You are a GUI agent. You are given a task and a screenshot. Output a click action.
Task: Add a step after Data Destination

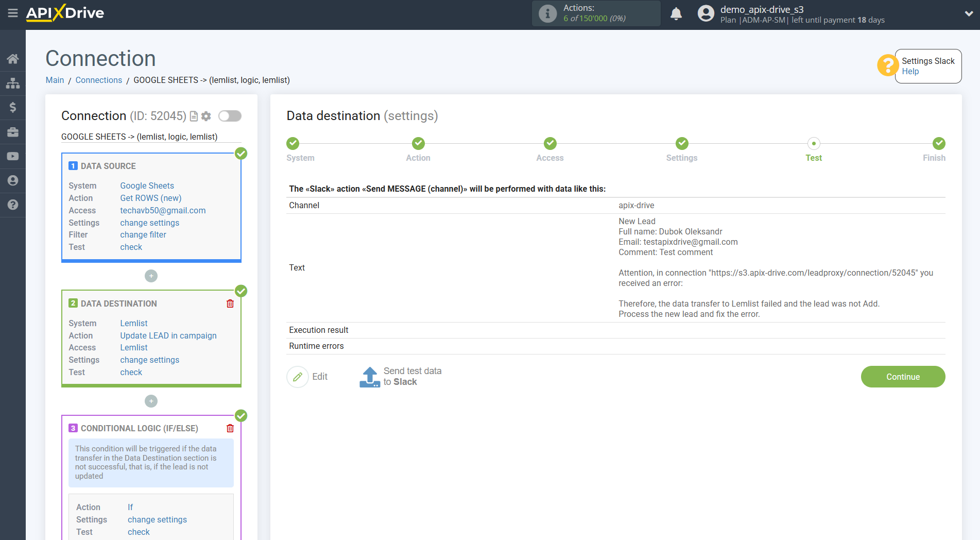click(151, 401)
